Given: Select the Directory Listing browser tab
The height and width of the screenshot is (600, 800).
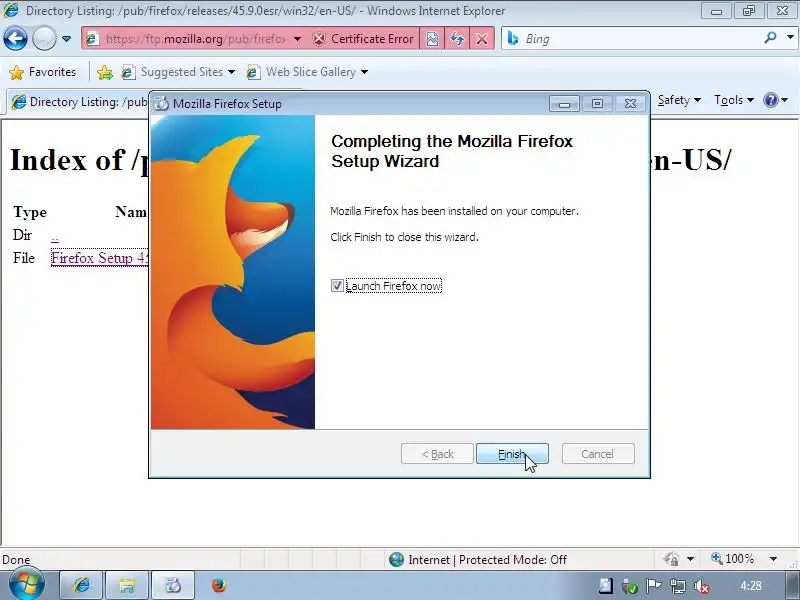Looking at the screenshot, I should pos(79,102).
